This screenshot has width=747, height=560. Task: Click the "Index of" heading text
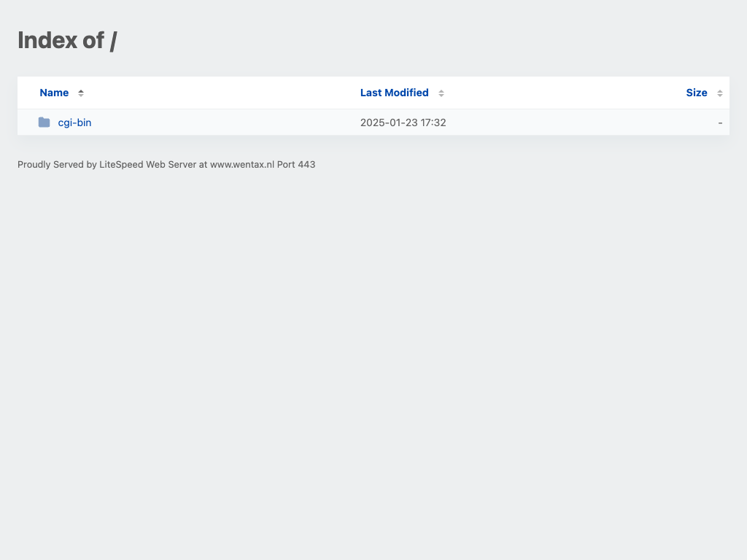tap(61, 40)
